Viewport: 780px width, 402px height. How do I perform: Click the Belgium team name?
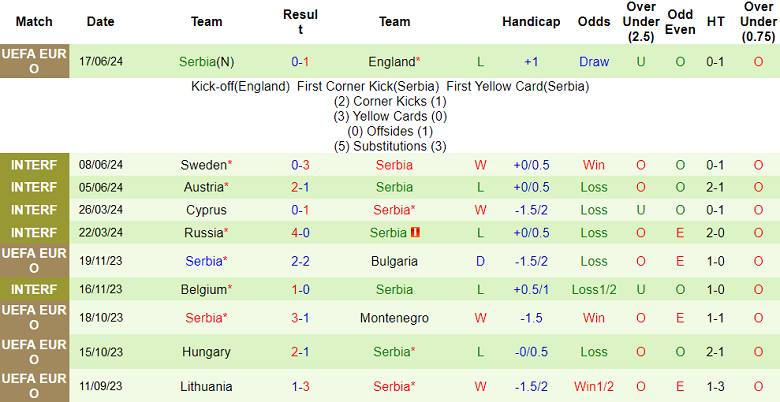point(204,289)
